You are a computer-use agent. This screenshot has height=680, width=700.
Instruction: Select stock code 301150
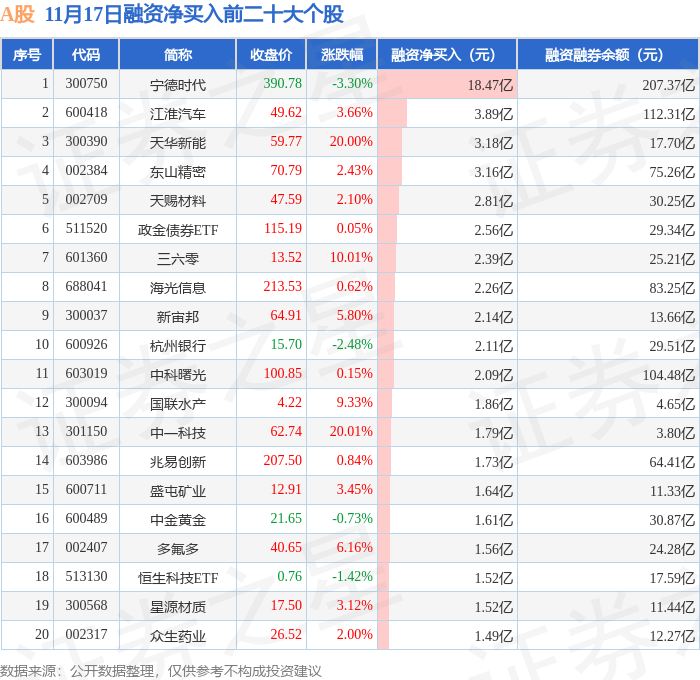point(86,432)
